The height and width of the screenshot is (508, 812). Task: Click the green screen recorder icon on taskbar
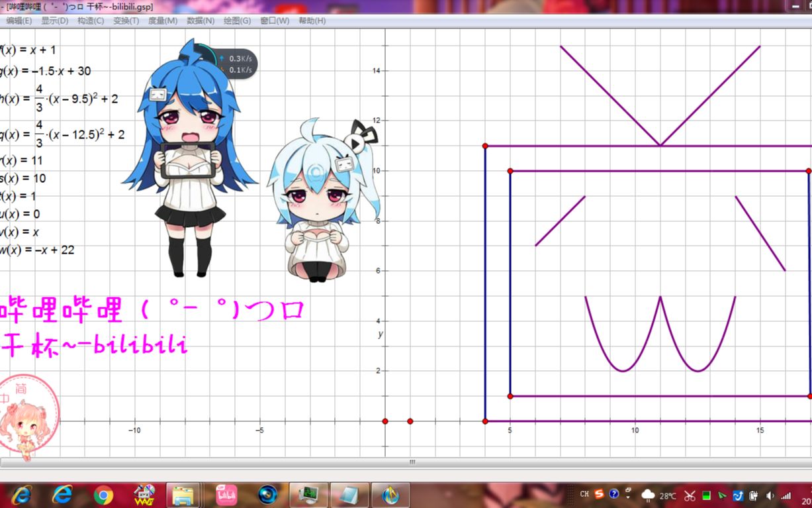(x=308, y=495)
